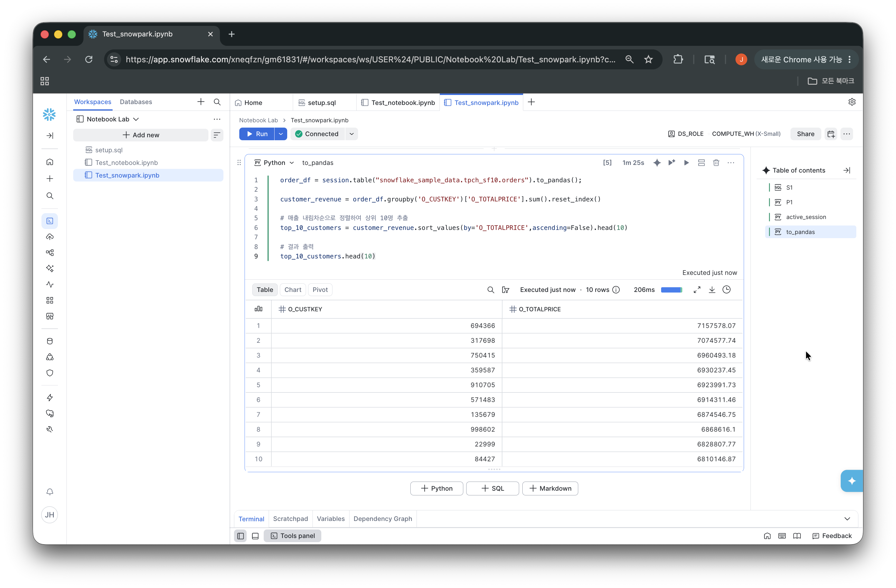Open the Compute lightning icon in sidebar
The width and height of the screenshot is (896, 588).
coord(50,398)
